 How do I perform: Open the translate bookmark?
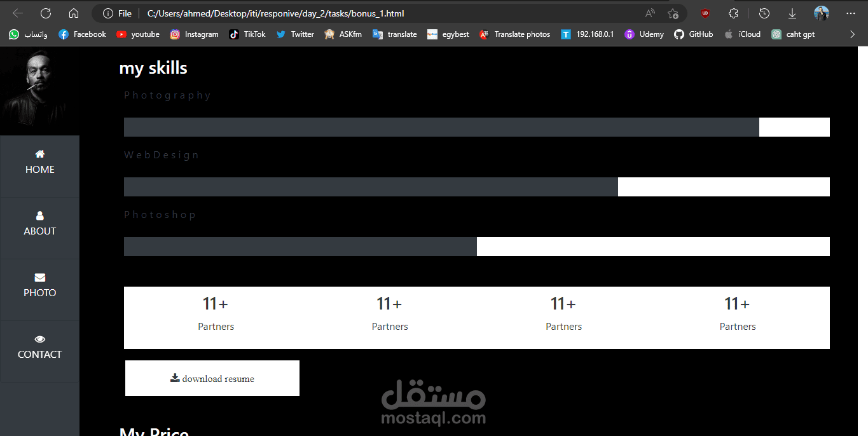click(395, 34)
